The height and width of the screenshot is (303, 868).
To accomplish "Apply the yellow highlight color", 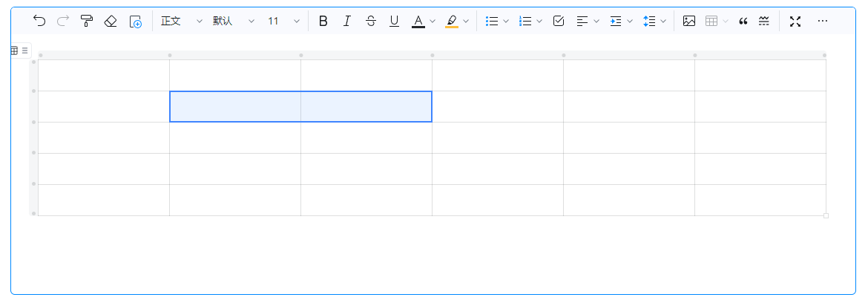I will point(451,21).
